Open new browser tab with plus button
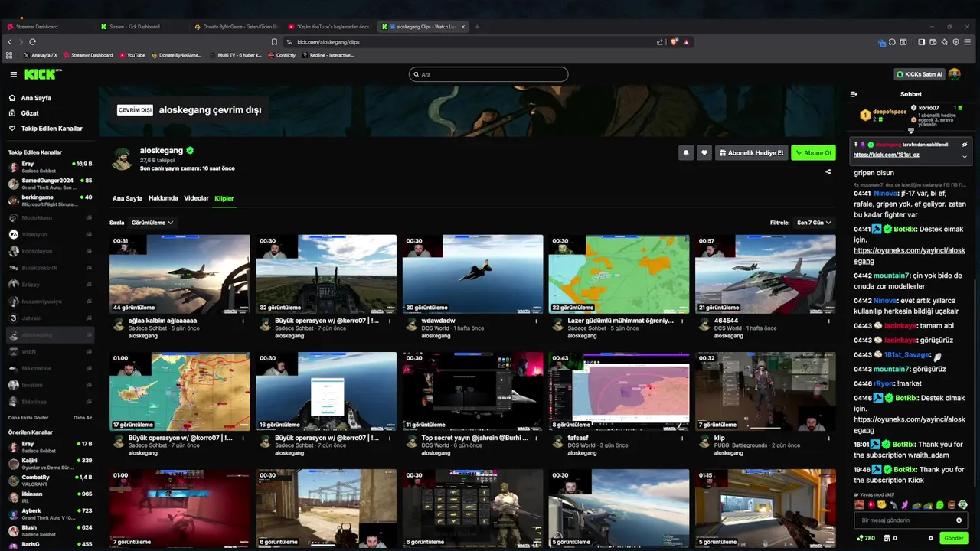Image resolution: width=980 pixels, height=551 pixels. pyautogui.click(x=477, y=27)
